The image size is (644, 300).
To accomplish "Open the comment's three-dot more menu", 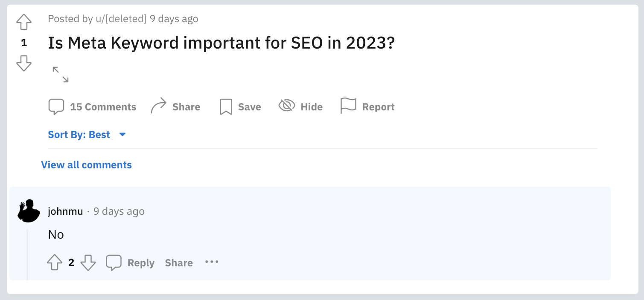I will click(x=212, y=262).
